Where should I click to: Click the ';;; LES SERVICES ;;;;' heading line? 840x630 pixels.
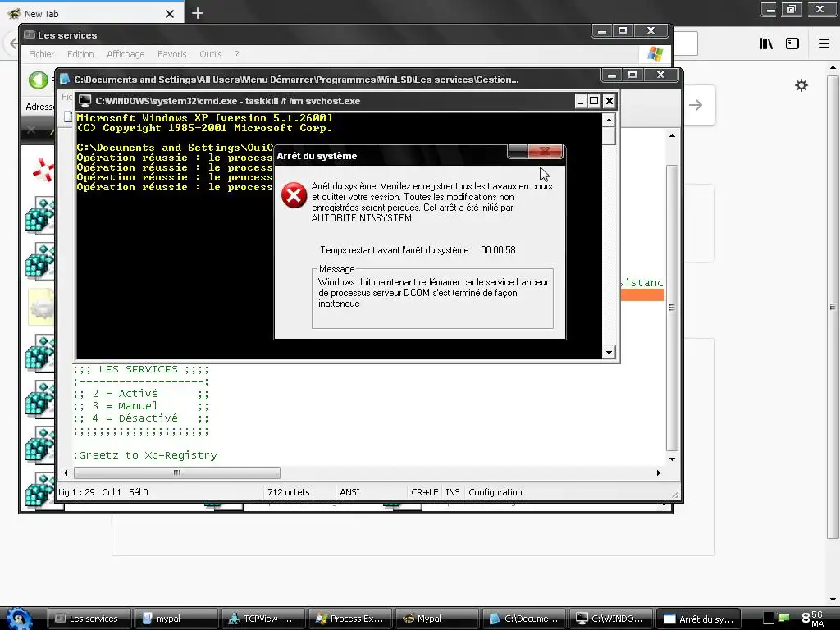(141, 370)
